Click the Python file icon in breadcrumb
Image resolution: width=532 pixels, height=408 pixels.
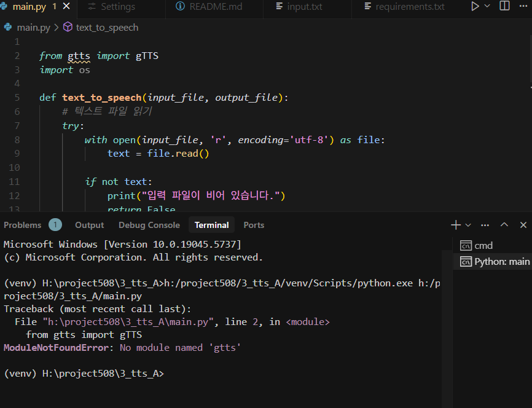tap(8, 27)
